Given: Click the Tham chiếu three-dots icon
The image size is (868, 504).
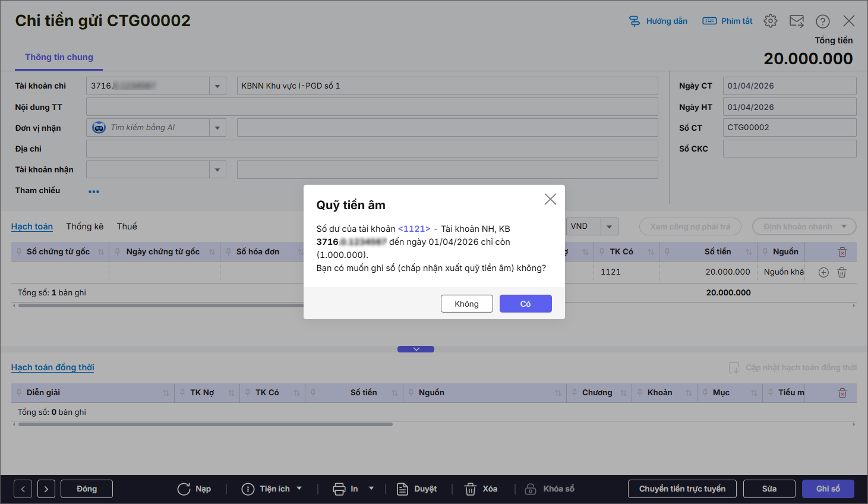Looking at the screenshot, I should pyautogui.click(x=94, y=191).
